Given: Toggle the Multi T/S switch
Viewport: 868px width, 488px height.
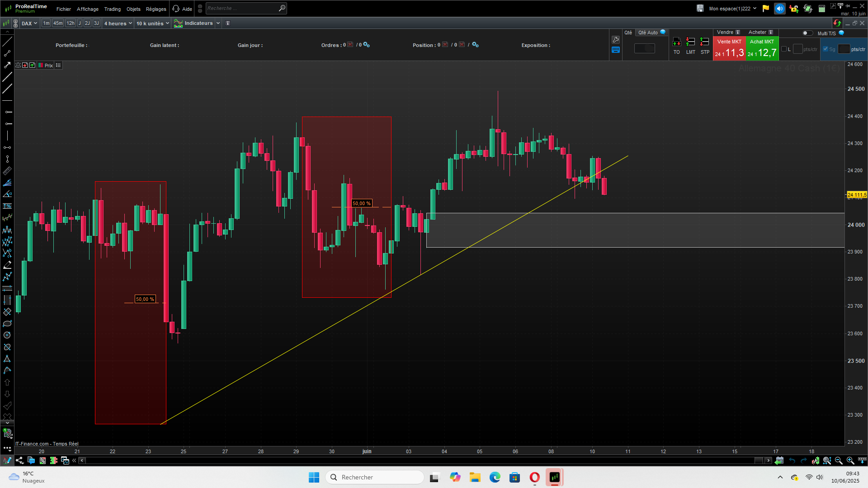Looking at the screenshot, I should click(807, 33).
